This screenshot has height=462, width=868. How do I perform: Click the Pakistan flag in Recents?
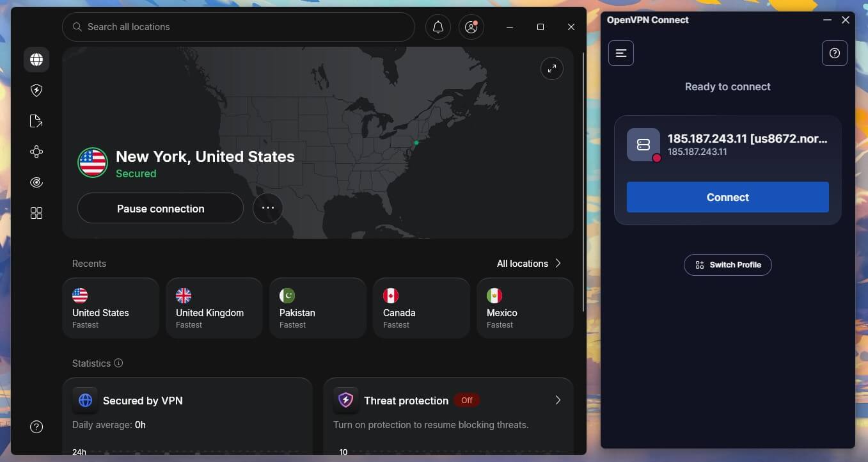[287, 295]
